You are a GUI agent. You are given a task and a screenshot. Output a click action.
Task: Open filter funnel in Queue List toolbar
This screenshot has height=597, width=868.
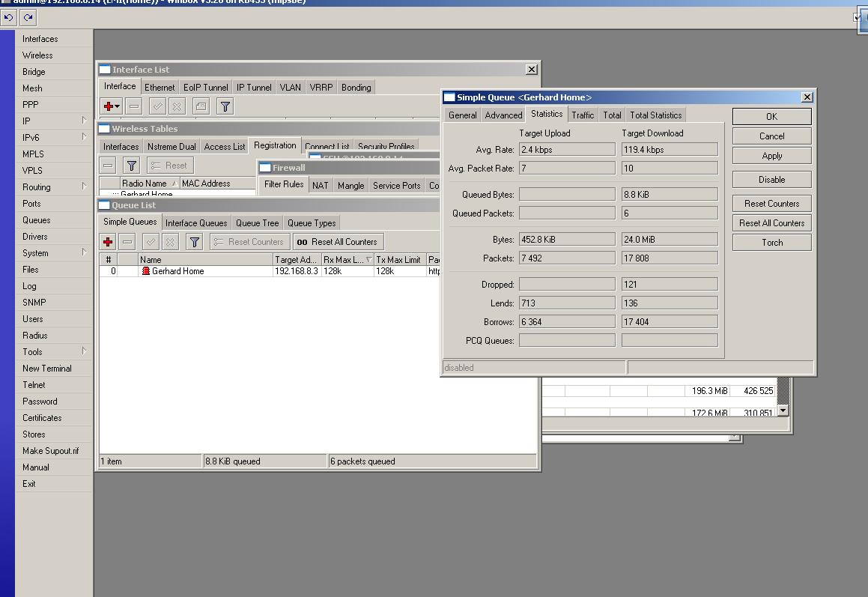(194, 242)
